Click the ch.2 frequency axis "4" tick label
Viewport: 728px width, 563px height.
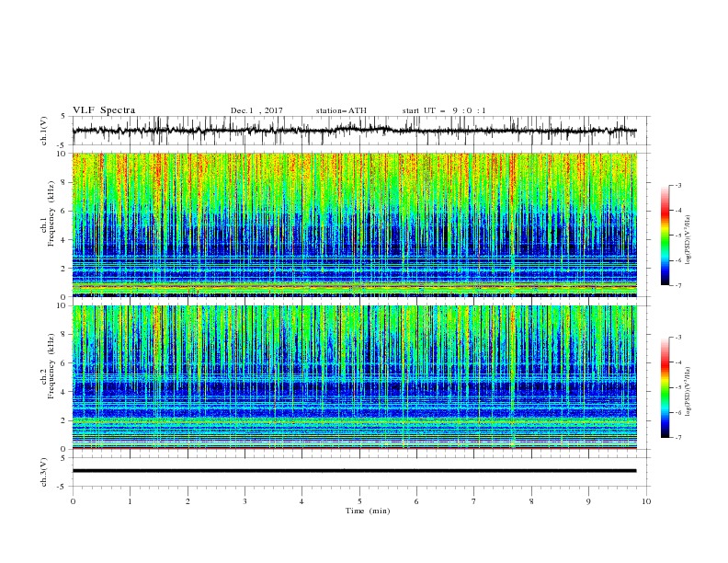click(65, 392)
